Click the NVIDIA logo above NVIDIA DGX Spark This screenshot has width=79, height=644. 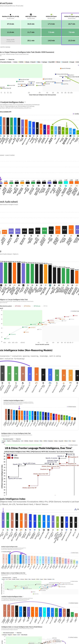(51, 14)
